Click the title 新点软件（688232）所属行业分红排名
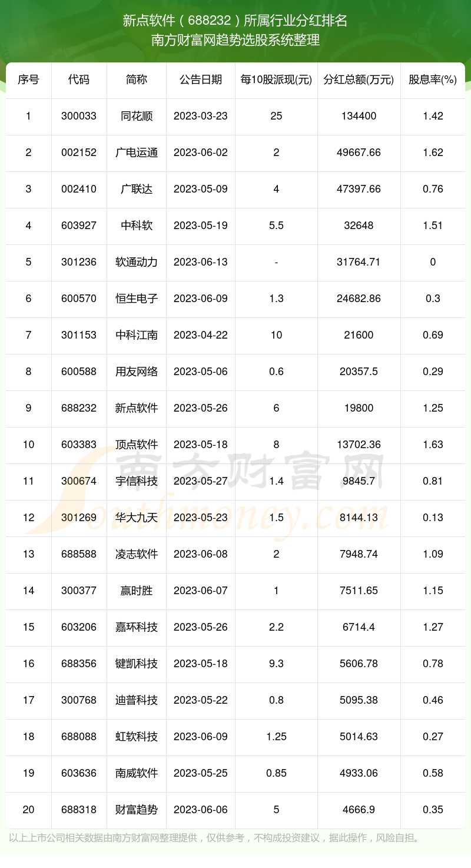The width and height of the screenshot is (471, 868). pos(235,21)
